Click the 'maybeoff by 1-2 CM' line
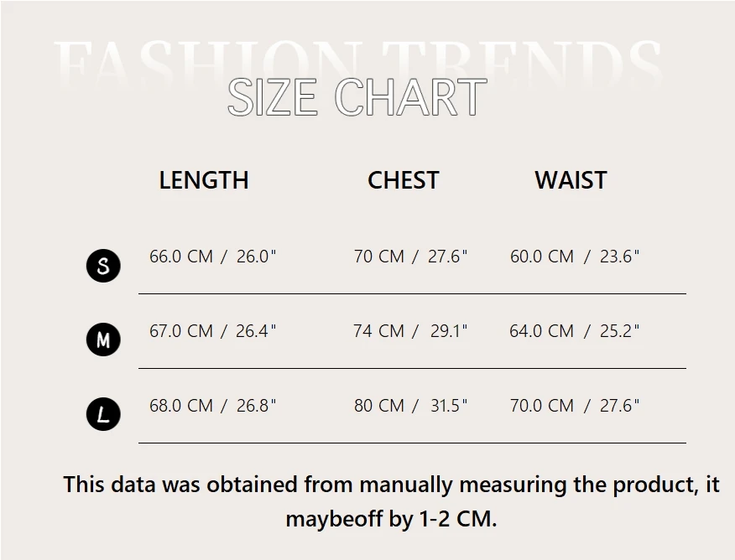Viewport: 735px width, 560px height. tap(391, 519)
